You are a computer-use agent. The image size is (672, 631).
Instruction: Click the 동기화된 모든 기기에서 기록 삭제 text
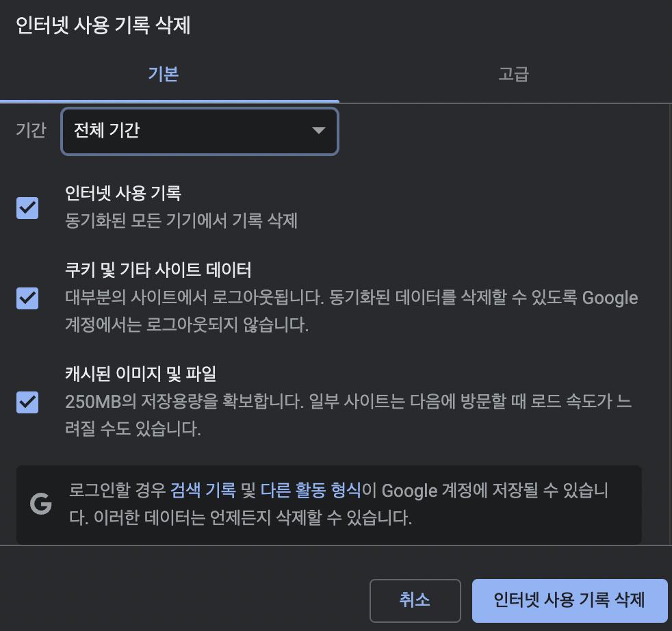[181, 221]
